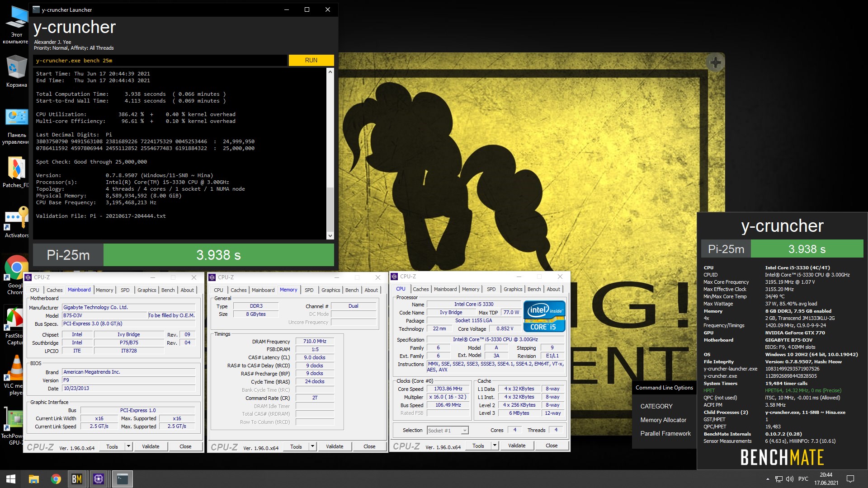The image size is (868, 488).
Task: Click the Intel Core i5 logo
Action: pyautogui.click(x=544, y=316)
